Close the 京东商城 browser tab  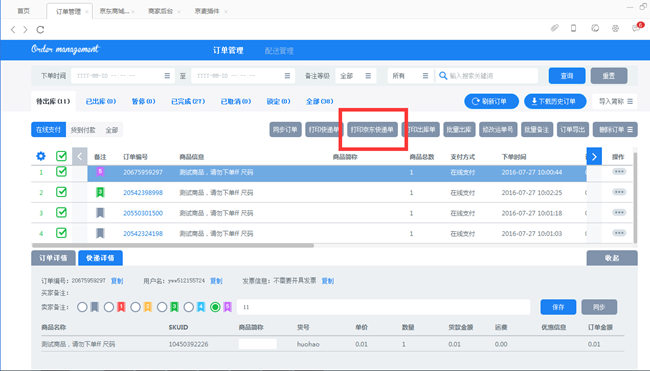[133, 12]
